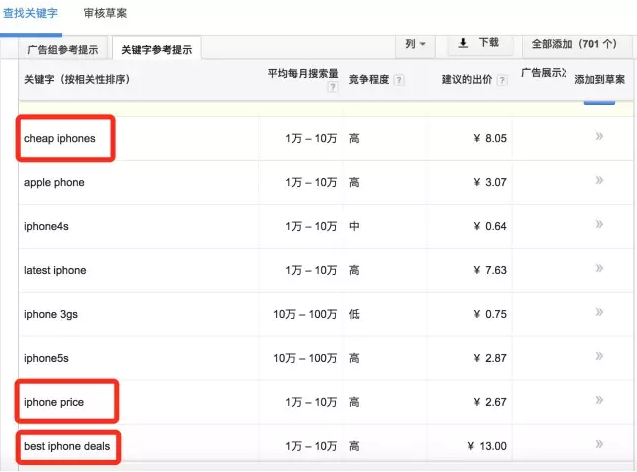Open help icon next to 竞争程度

coord(399,80)
